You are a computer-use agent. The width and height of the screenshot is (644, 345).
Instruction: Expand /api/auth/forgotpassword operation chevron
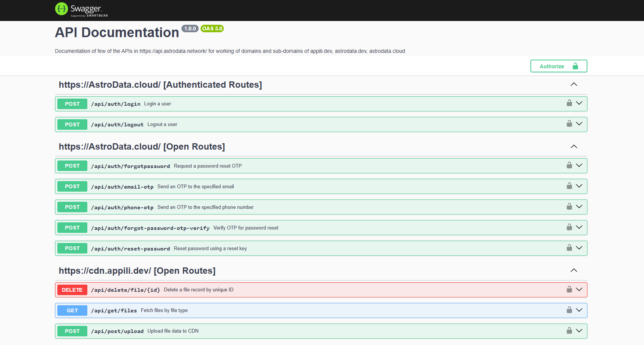[x=579, y=165]
